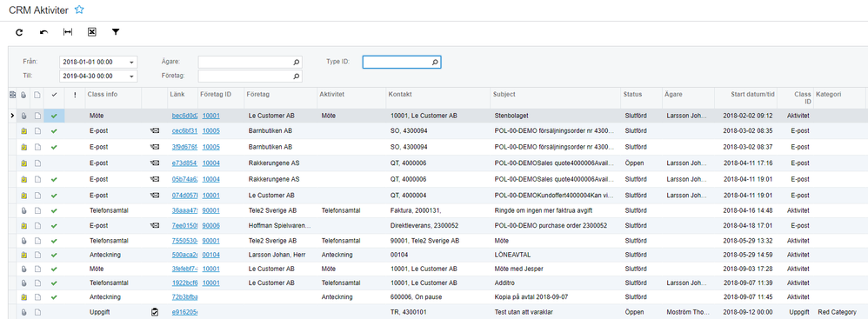This screenshot has width=868, height=319.
Task: Open attachment paperclip in Additro row
Action: click(x=23, y=283)
